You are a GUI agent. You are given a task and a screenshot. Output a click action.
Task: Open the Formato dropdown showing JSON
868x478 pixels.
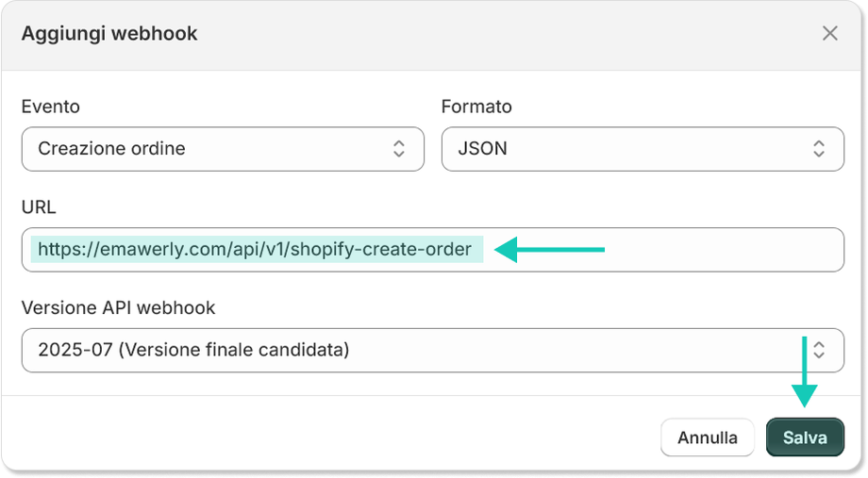[642, 149]
